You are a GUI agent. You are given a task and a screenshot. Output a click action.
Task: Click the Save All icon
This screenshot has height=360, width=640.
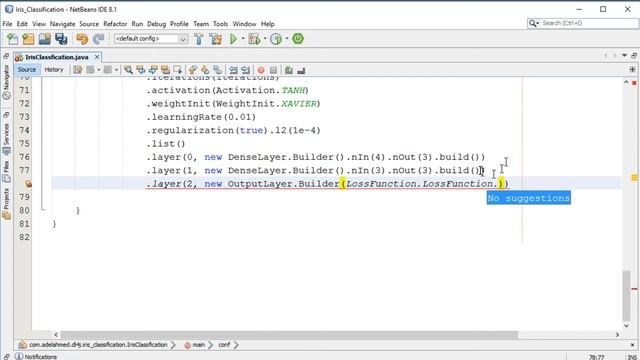[61, 39]
